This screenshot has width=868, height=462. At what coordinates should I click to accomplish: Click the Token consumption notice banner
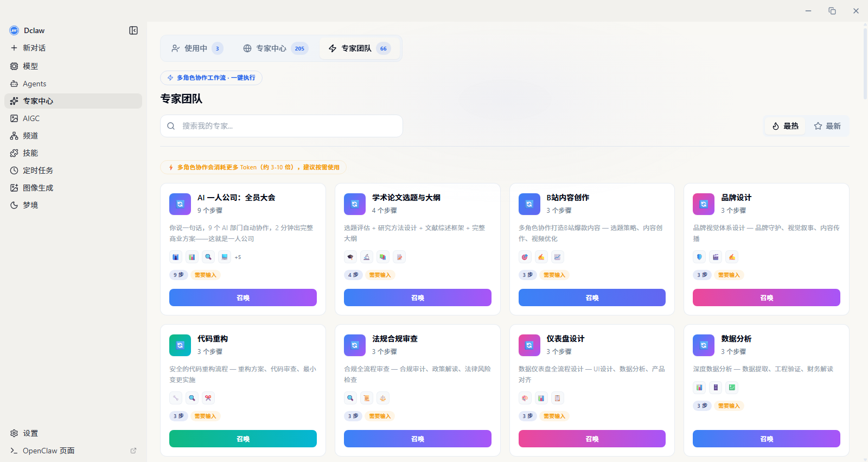coord(253,167)
